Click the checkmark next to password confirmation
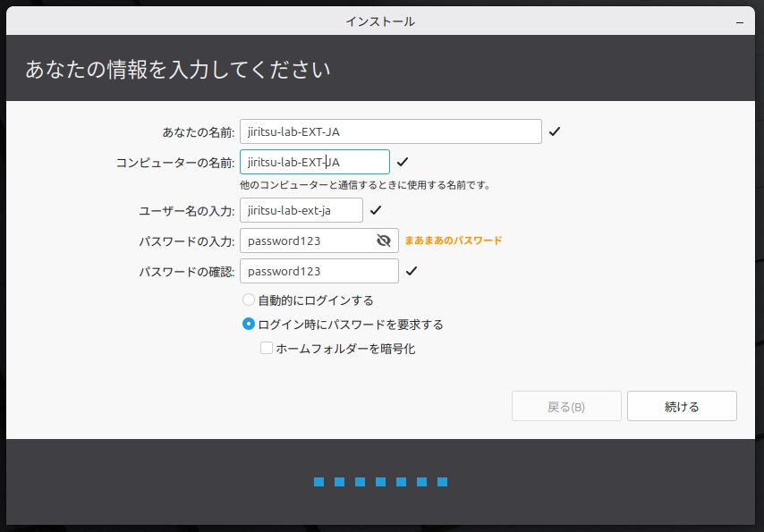This screenshot has width=764, height=532. [x=411, y=270]
